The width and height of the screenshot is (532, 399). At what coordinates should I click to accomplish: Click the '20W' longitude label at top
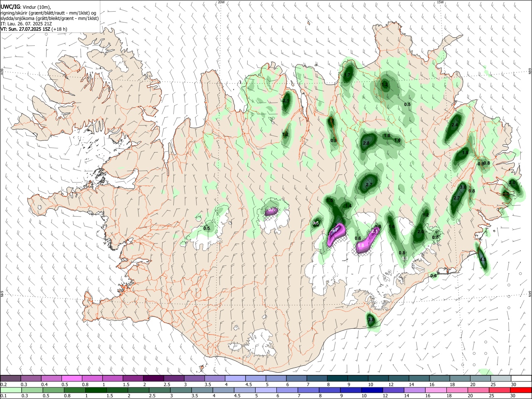click(x=221, y=2)
